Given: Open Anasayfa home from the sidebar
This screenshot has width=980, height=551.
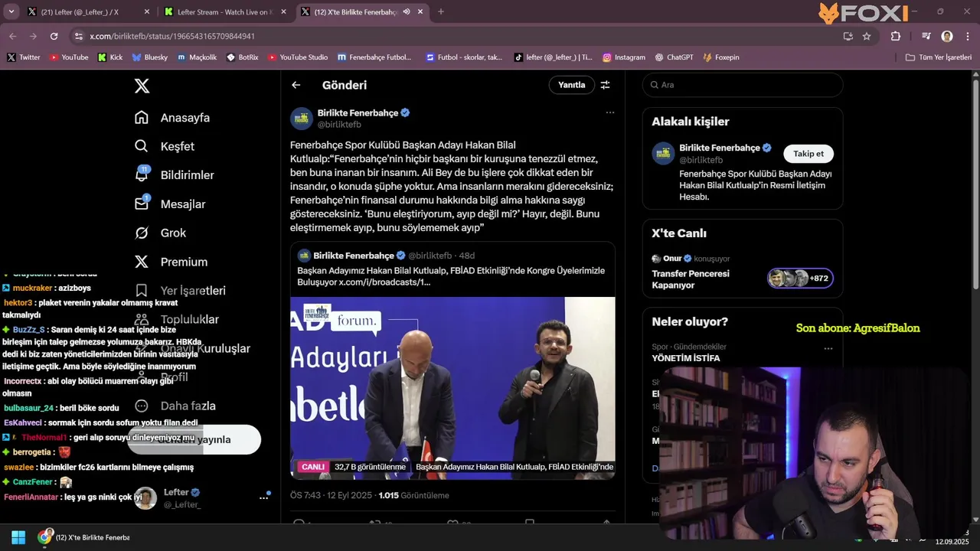Looking at the screenshot, I should pos(171,118).
